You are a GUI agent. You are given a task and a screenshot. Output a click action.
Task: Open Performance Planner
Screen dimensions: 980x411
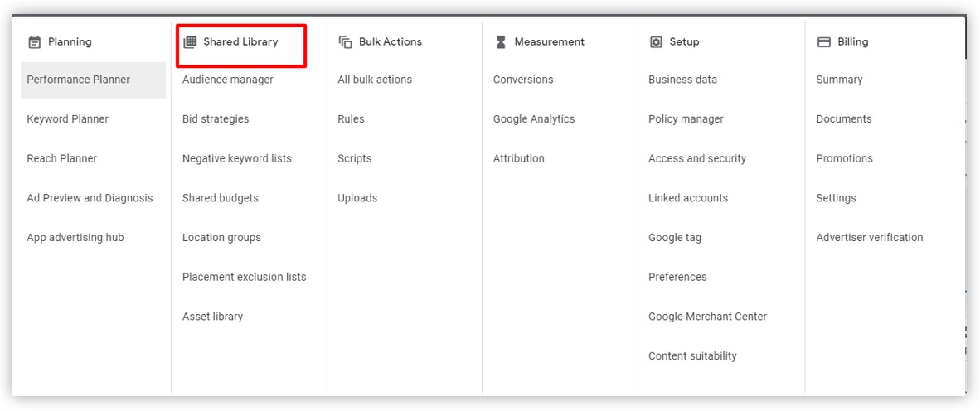(x=93, y=80)
